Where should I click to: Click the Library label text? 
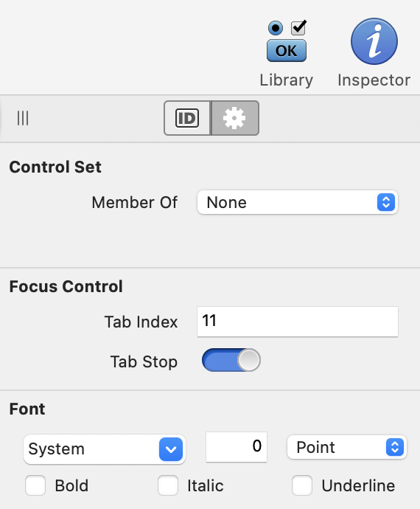[287, 80]
